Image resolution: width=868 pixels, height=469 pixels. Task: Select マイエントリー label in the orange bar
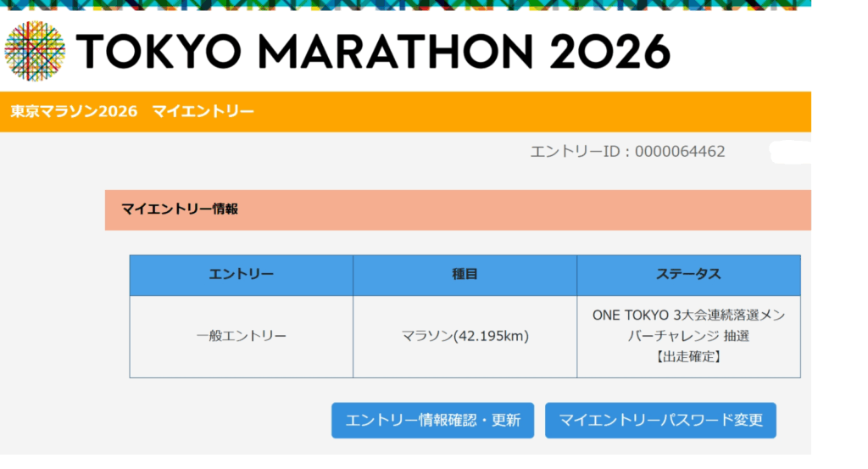[x=203, y=111]
